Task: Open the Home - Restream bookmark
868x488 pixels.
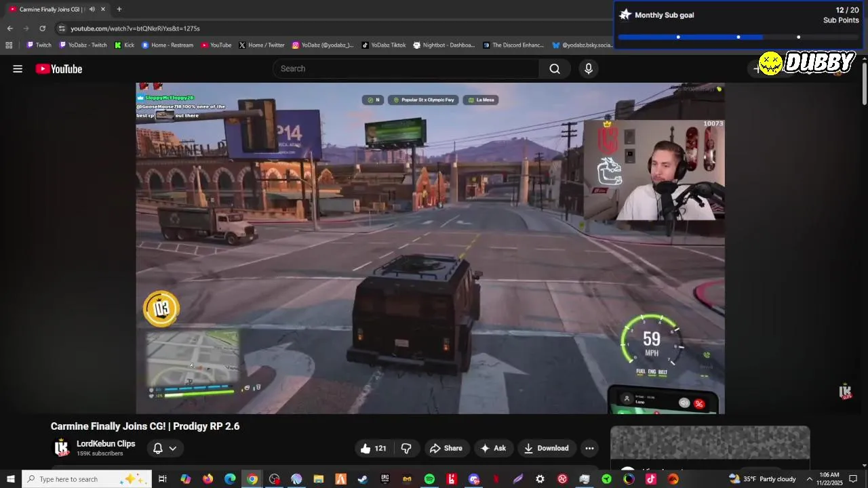Action: (x=167, y=45)
